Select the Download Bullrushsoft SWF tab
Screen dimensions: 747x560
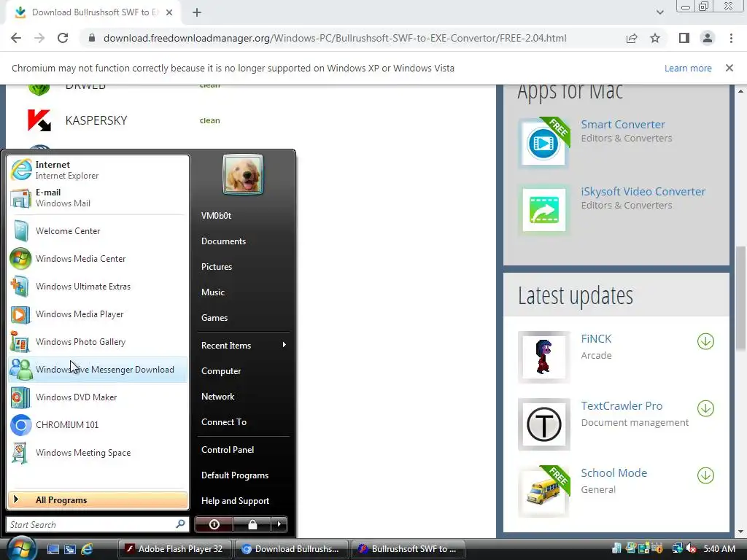coord(93,13)
